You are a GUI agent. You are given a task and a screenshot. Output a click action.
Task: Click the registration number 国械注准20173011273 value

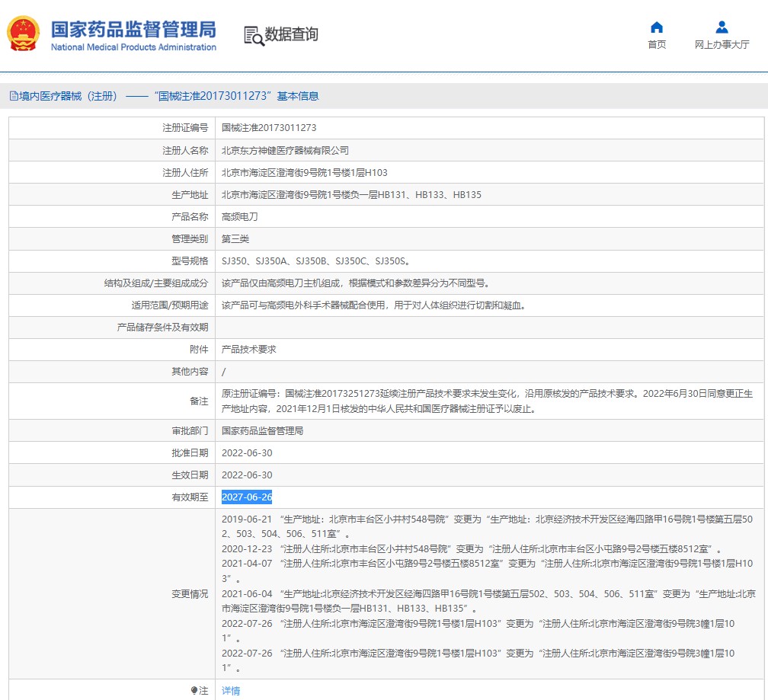(x=269, y=128)
